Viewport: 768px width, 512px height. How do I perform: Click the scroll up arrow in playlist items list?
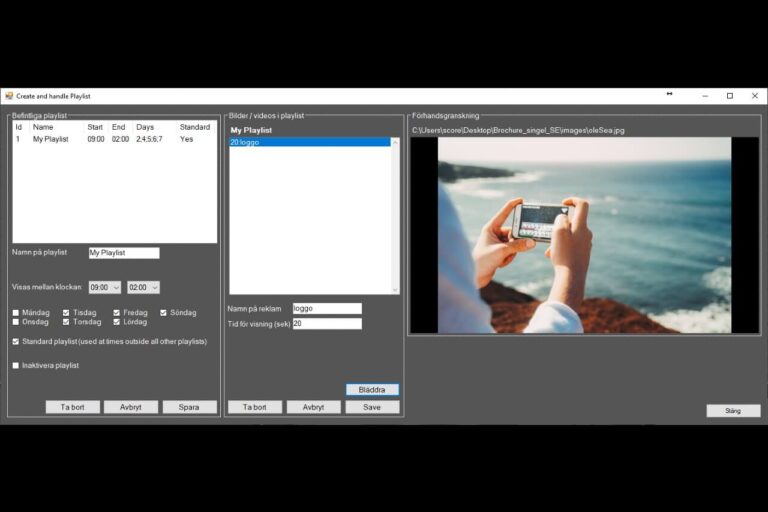pos(395,142)
